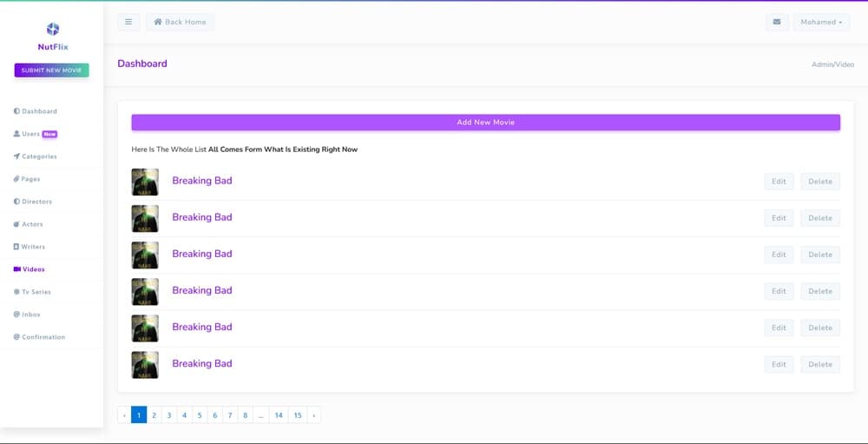868x444 pixels.
Task: Click the Actors sidebar icon
Action: (16, 224)
